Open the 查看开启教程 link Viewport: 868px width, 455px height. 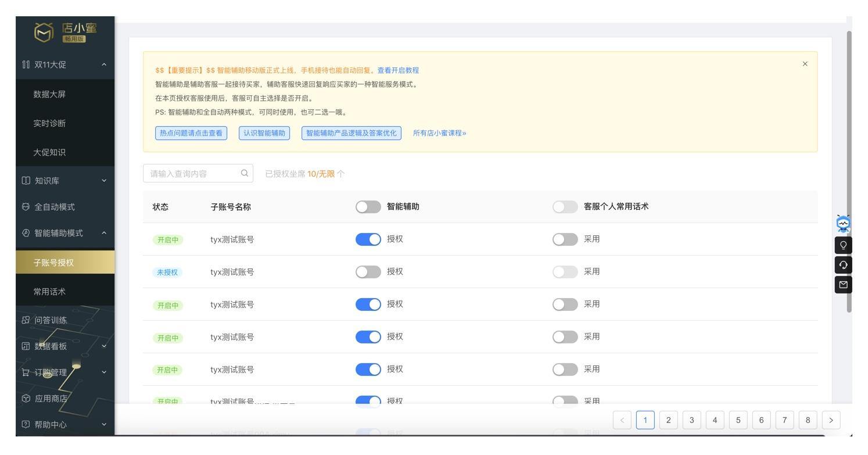point(398,70)
